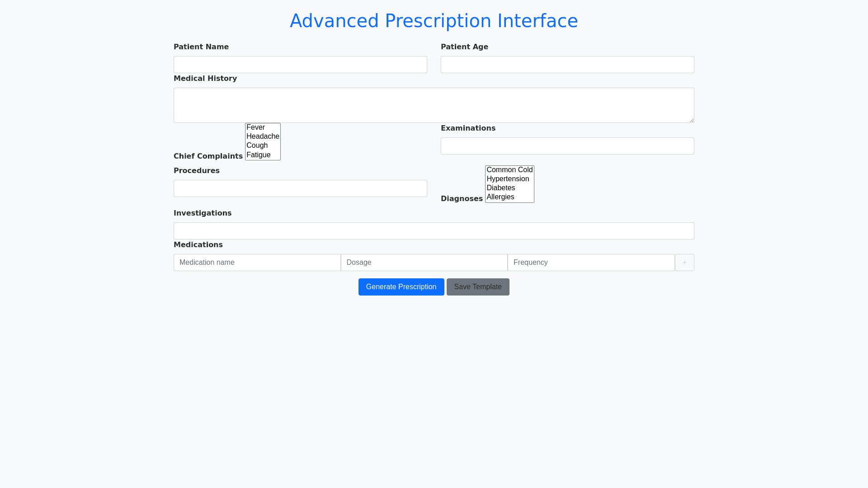This screenshot has height=488, width=868.
Task: Select Headache in Chief Complaints list
Action: (x=263, y=136)
